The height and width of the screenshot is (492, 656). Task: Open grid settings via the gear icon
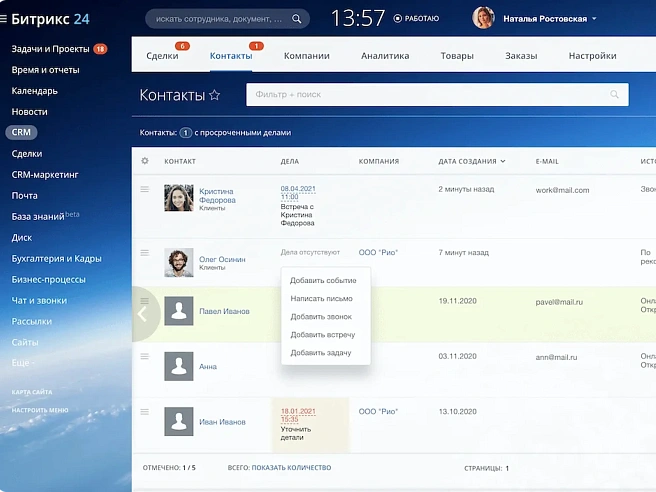[x=145, y=161]
